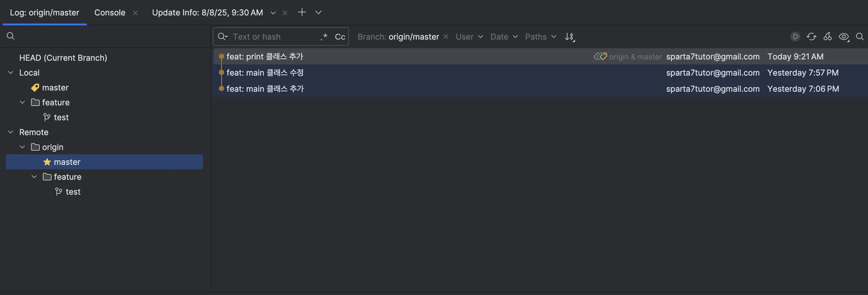Toggle match case Cc option
This screenshot has width=868, height=295.
340,37
